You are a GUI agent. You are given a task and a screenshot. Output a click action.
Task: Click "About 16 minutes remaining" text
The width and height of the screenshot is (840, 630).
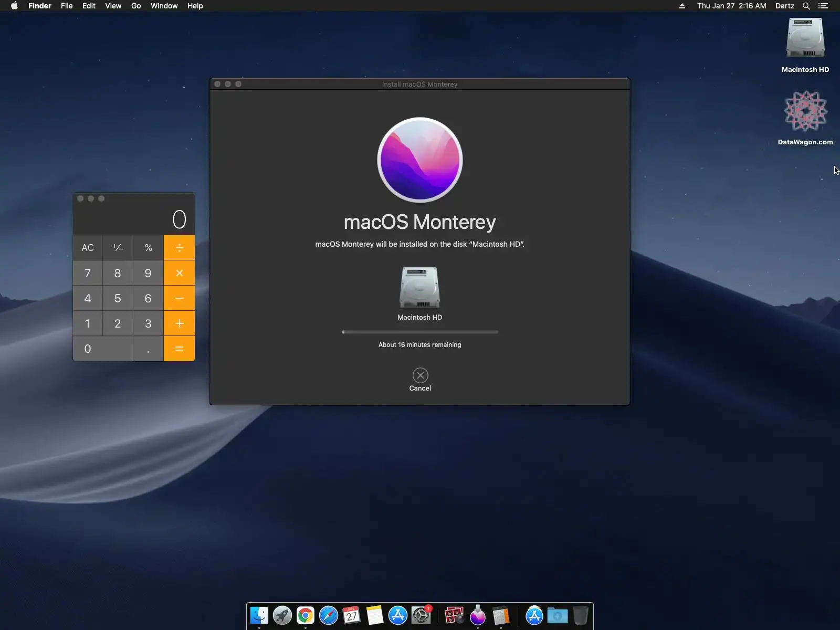pyautogui.click(x=420, y=345)
